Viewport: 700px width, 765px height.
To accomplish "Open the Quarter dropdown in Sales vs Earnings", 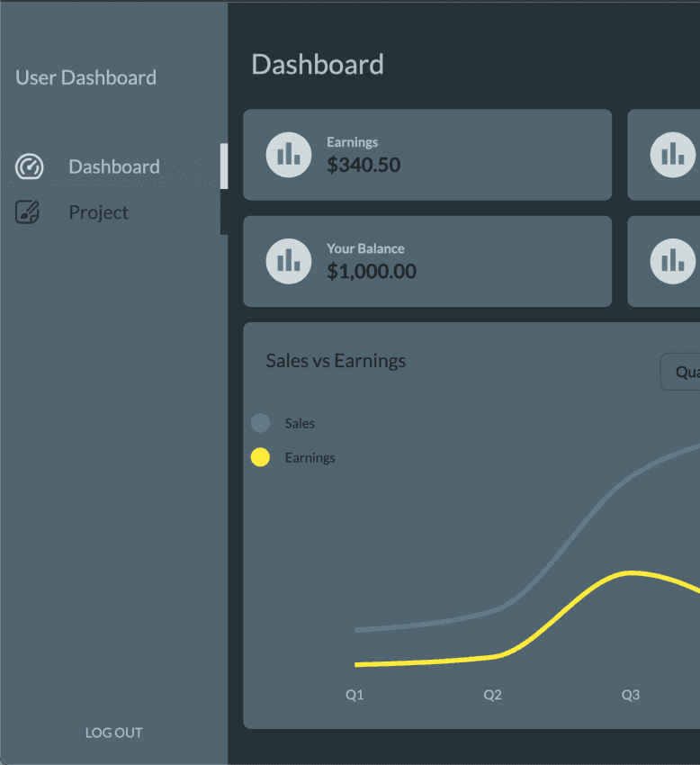I will 680,372.
